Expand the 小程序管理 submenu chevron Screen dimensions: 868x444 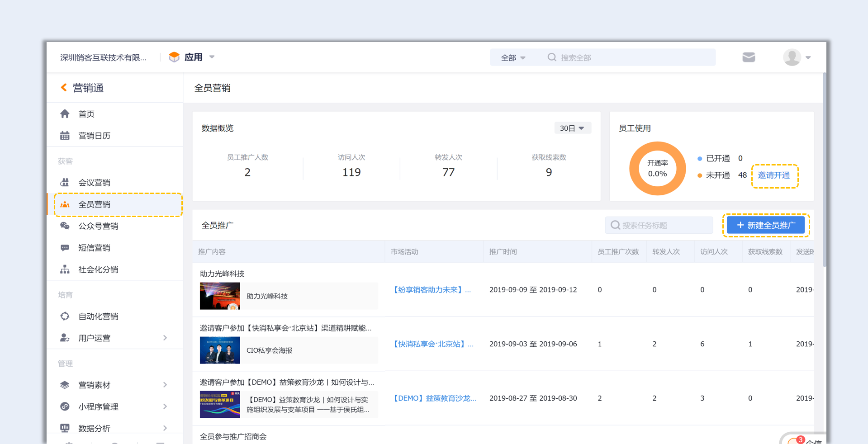coord(165,406)
